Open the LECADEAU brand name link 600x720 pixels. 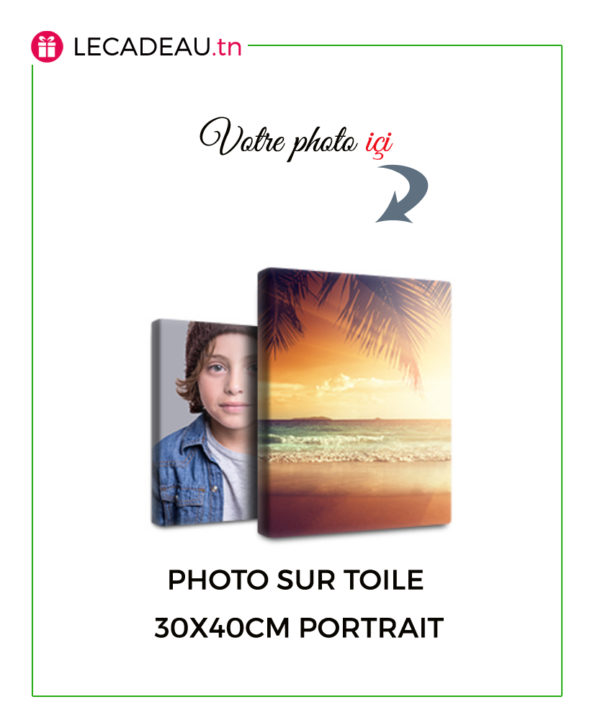(x=142, y=47)
